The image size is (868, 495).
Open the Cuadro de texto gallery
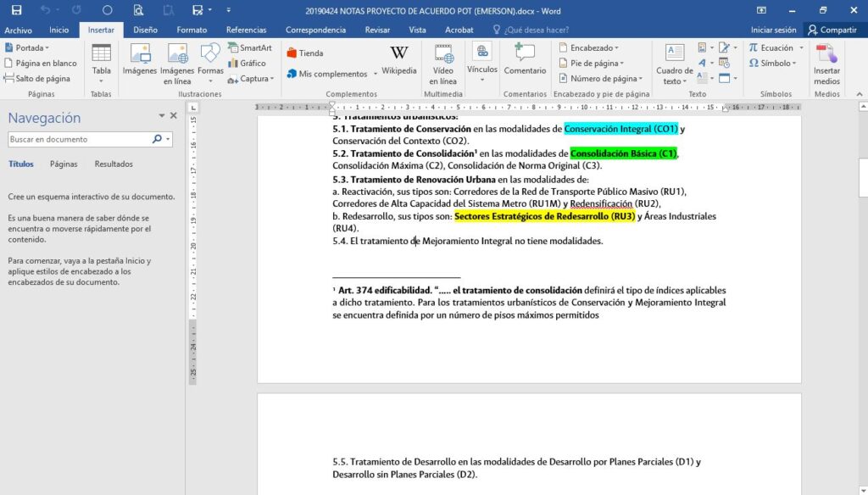coord(674,64)
